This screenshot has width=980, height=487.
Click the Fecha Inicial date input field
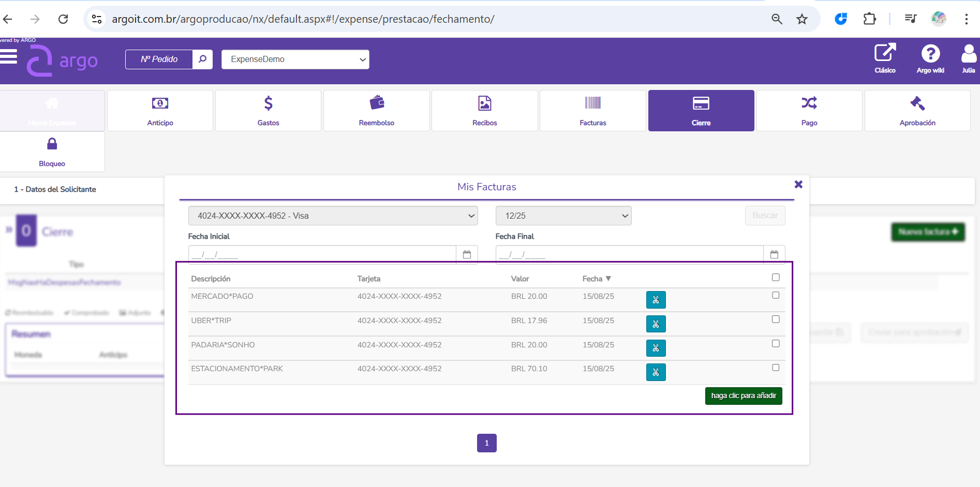(x=322, y=254)
